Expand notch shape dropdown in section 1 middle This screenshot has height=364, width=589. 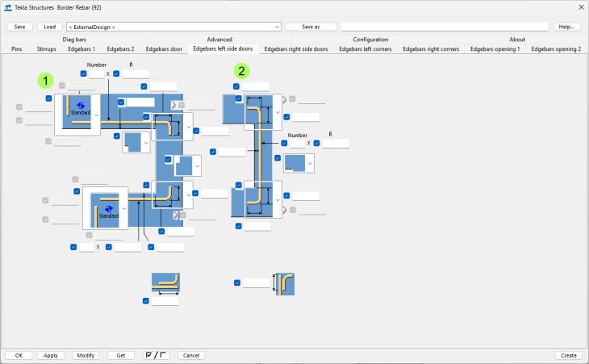(x=197, y=166)
